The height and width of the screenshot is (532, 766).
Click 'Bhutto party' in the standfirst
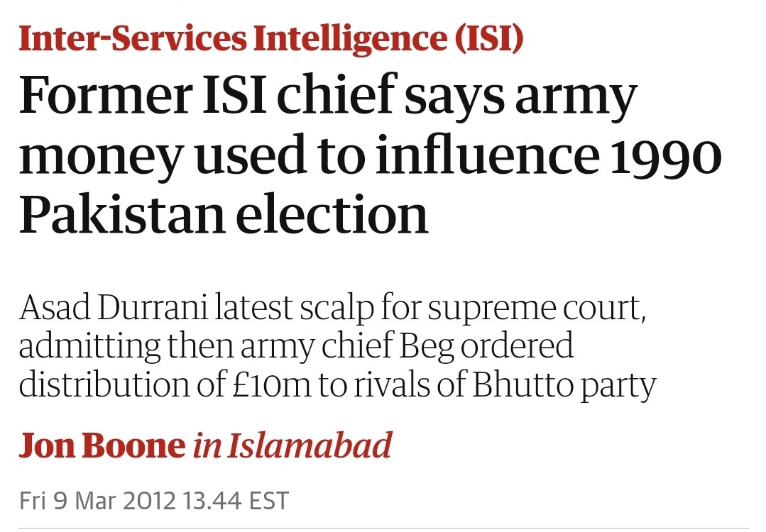[564, 386]
